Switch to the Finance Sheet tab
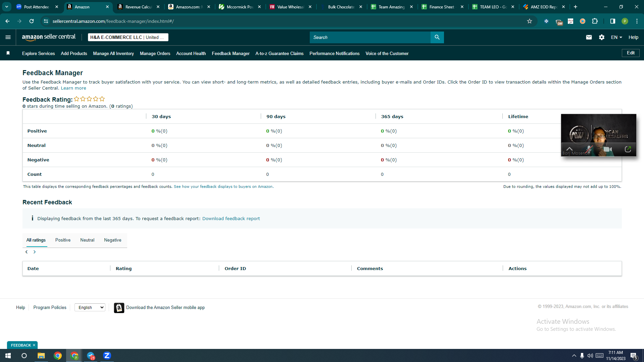 point(442,7)
